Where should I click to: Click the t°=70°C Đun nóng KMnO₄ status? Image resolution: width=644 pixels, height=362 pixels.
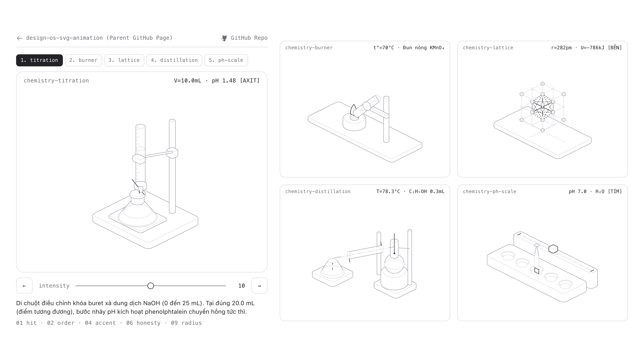tap(409, 48)
